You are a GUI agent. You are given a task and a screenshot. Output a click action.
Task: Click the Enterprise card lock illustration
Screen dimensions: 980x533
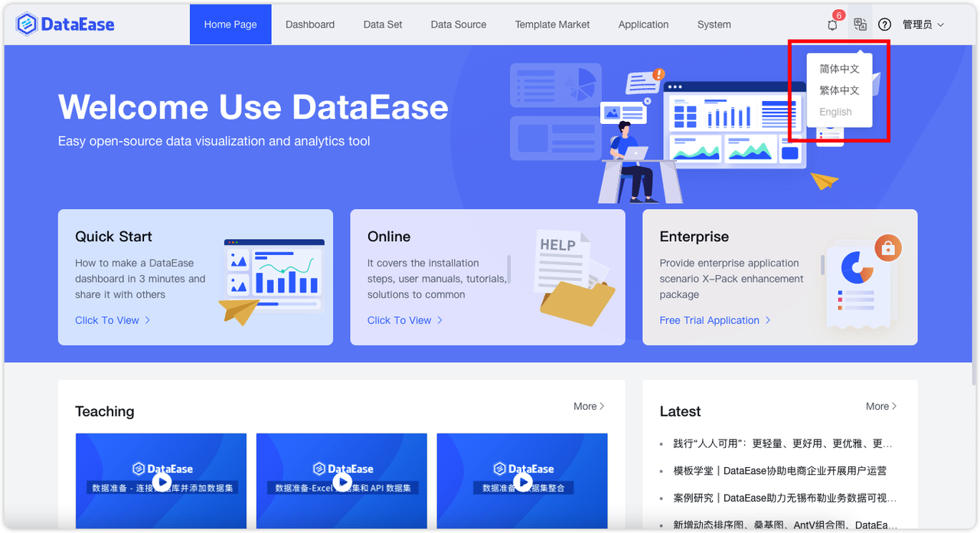pyautogui.click(x=887, y=248)
